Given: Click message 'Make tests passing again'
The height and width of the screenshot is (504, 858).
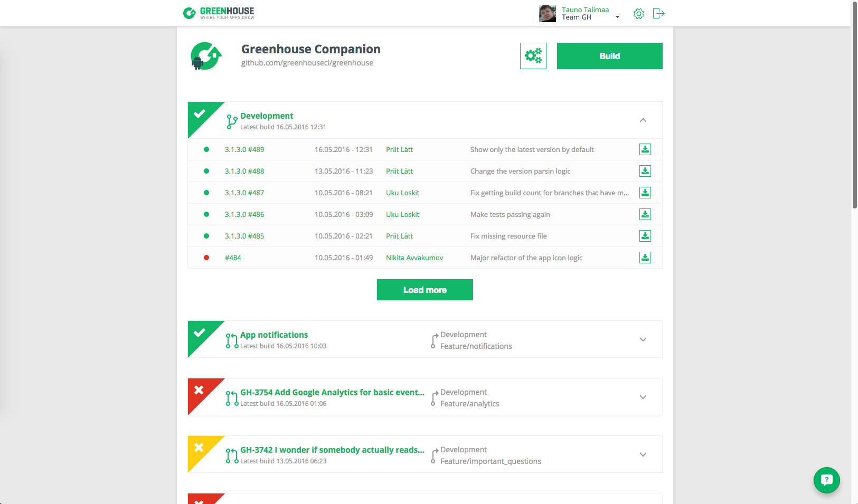Looking at the screenshot, I should point(510,214).
